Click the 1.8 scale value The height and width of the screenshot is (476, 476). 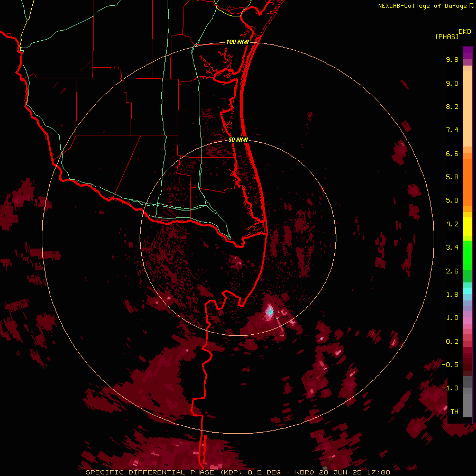[x=452, y=295]
